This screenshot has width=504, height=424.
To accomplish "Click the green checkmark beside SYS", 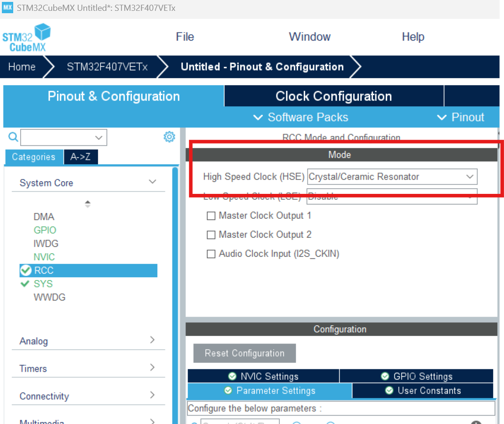I will point(25,284).
